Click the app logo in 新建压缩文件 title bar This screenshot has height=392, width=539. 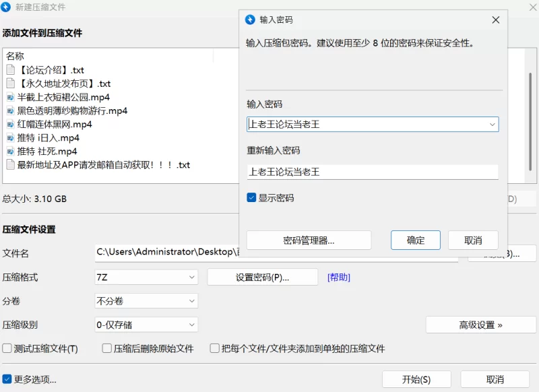[5, 7]
